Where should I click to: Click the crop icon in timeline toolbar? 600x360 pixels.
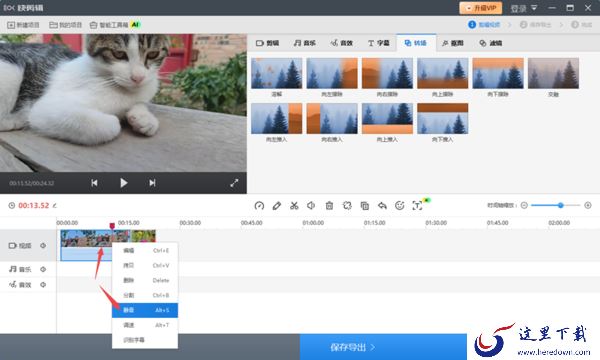pyautogui.click(x=347, y=206)
